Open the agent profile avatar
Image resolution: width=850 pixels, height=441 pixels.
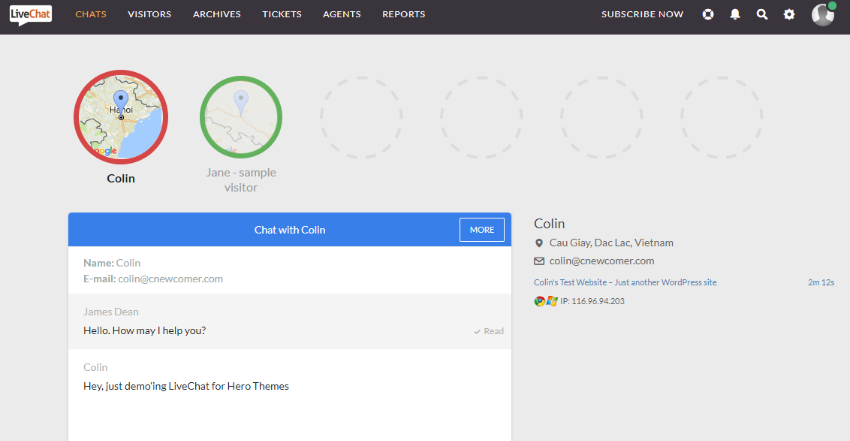click(823, 14)
